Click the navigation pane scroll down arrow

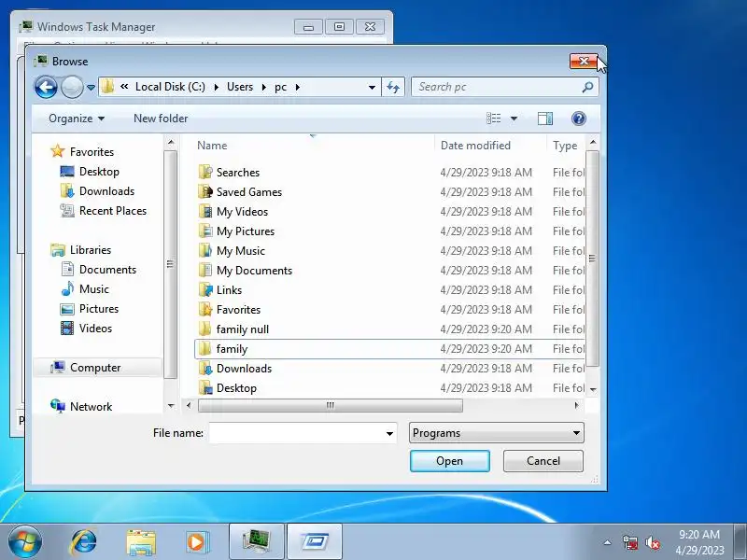point(171,406)
